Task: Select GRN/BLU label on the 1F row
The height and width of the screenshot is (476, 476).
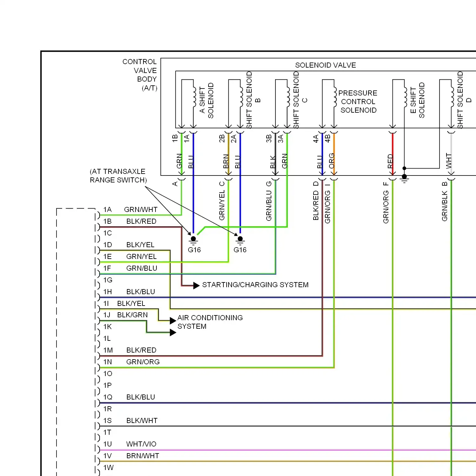Action: click(142, 268)
